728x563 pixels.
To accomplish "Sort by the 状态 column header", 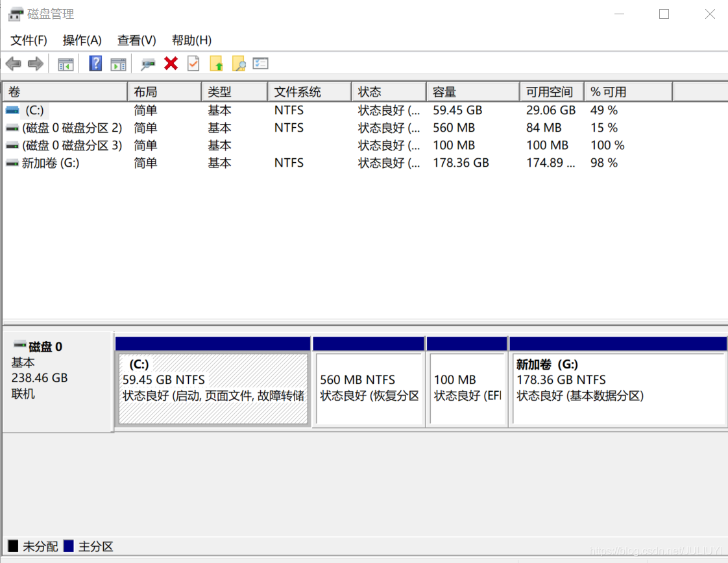I will [389, 92].
